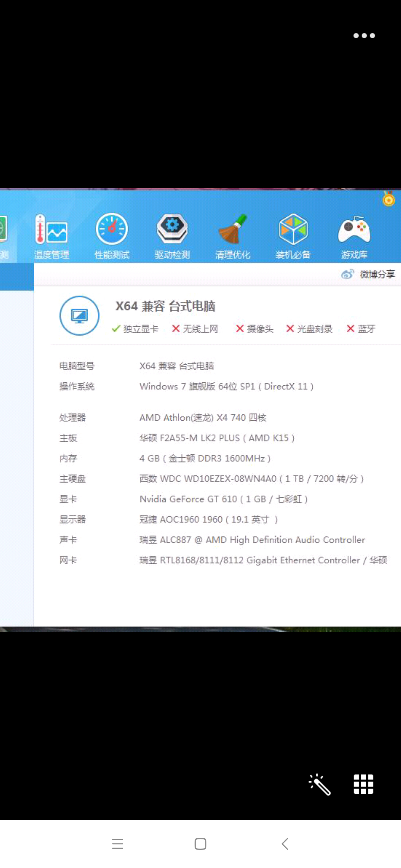Select the 瑞昱 ALC887 sound card text
401x868 pixels.
click(252, 540)
